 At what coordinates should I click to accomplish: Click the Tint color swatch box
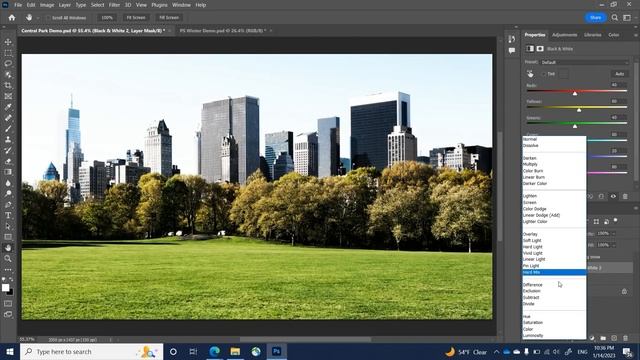pos(563,74)
